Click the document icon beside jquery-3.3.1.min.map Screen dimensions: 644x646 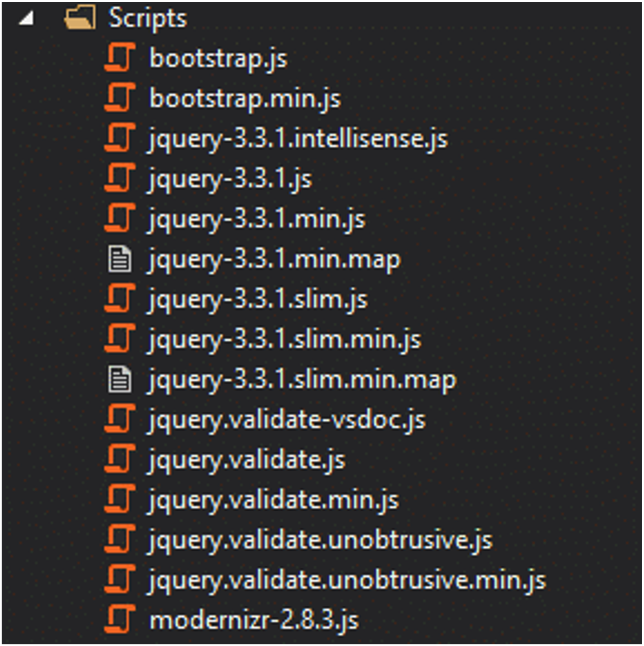[120, 259]
